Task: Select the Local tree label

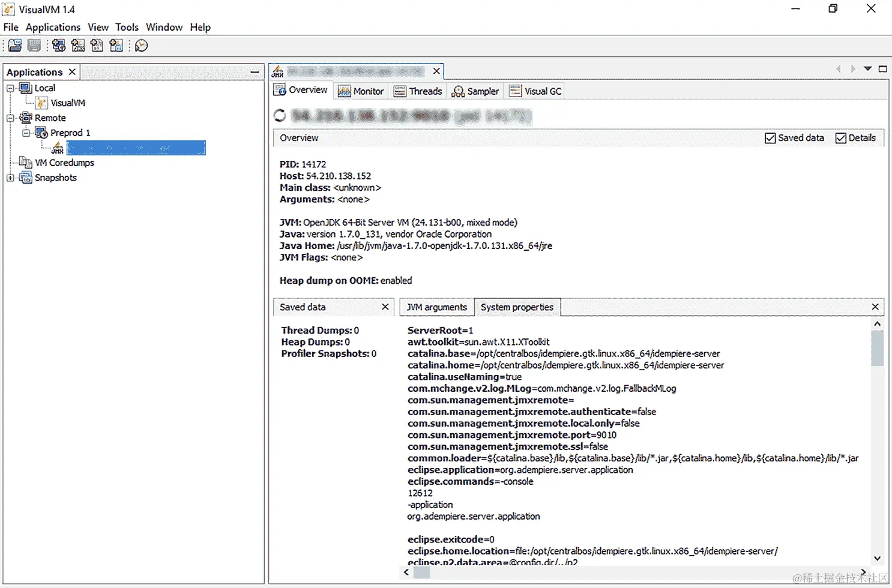Action: coord(45,88)
